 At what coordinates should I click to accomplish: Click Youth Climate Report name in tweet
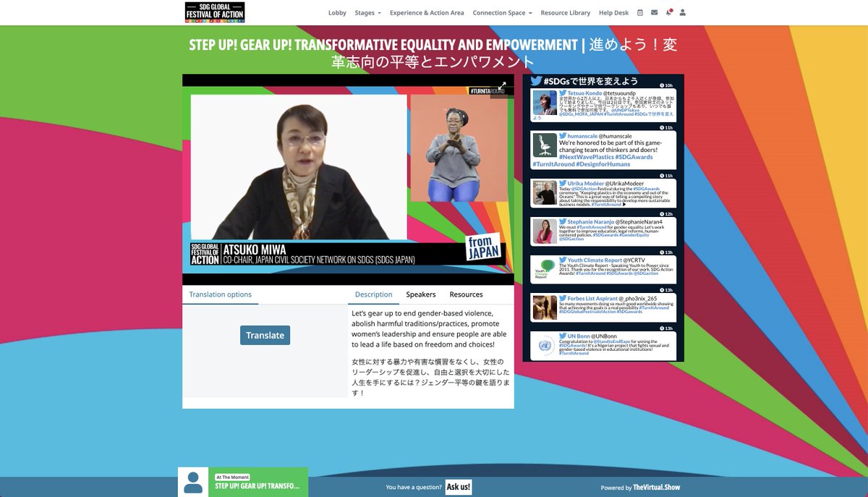[595, 260]
